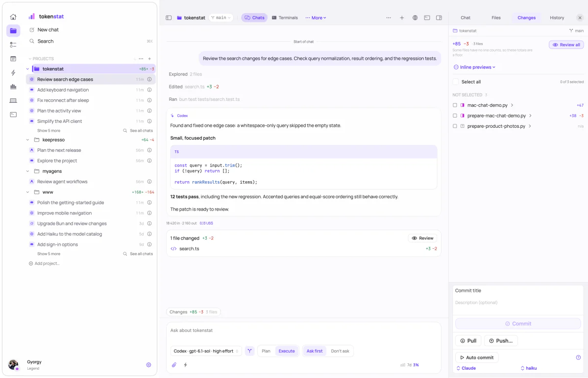Open the Files tab in right panel
Viewport: 588px width, 378px height.
pyautogui.click(x=496, y=18)
